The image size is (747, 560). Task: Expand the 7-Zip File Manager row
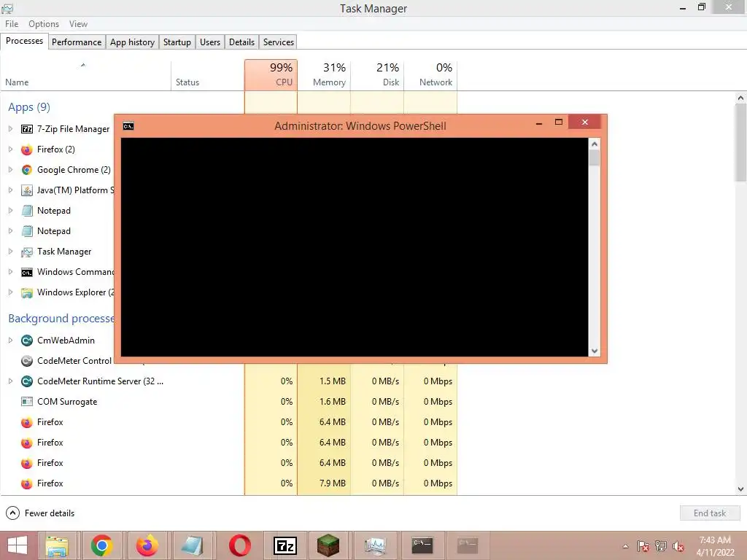(x=10, y=128)
